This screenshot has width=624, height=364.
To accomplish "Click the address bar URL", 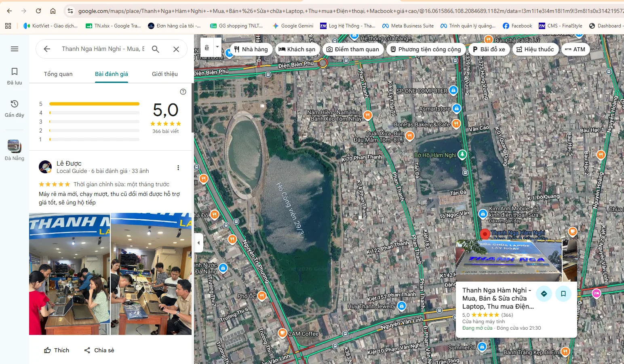I will [x=351, y=11].
